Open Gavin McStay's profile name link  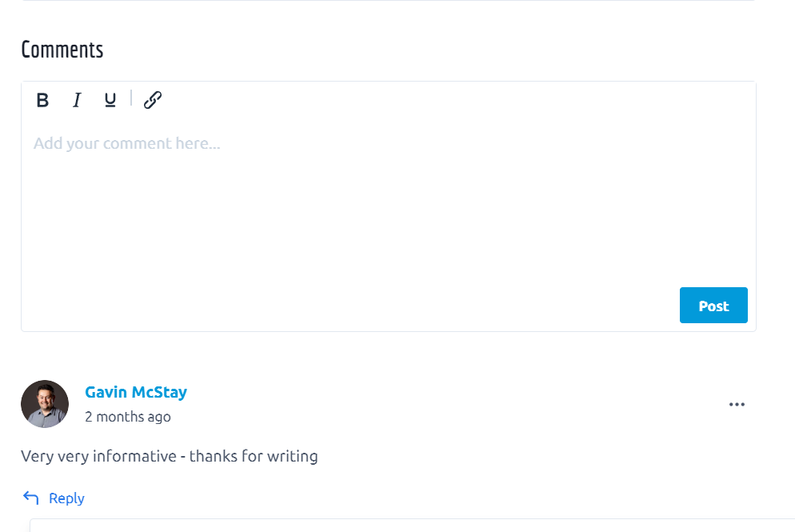tap(136, 393)
